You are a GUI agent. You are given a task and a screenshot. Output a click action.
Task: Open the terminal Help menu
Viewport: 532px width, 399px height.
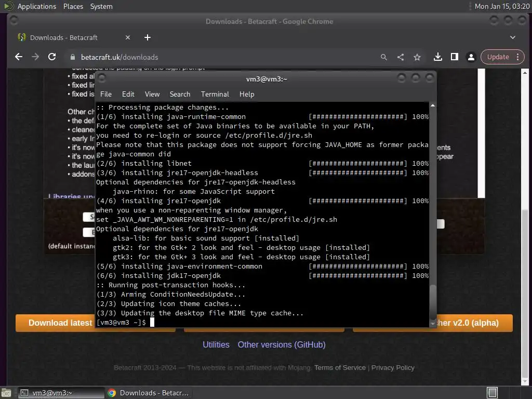pyautogui.click(x=247, y=94)
